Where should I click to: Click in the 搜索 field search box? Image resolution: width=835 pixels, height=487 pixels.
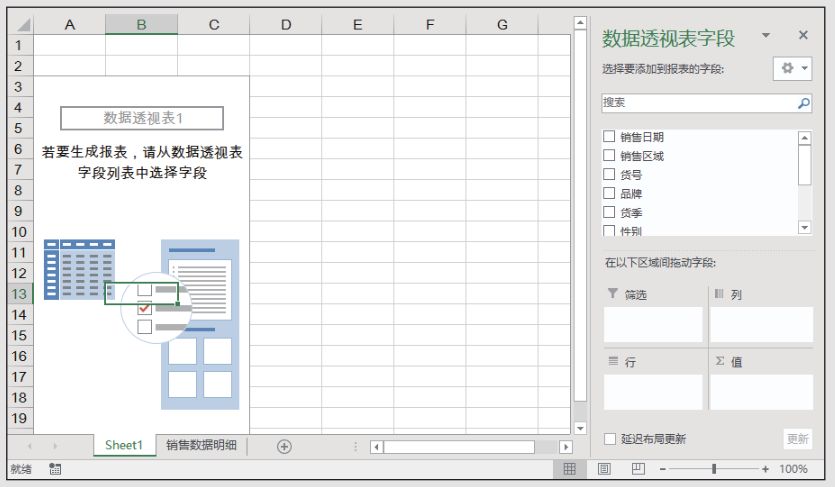(697, 103)
